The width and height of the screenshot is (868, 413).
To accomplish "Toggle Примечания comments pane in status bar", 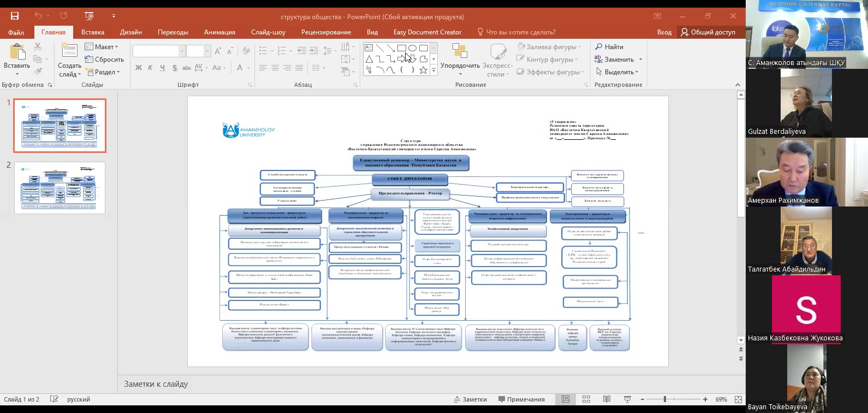I will click(x=521, y=399).
